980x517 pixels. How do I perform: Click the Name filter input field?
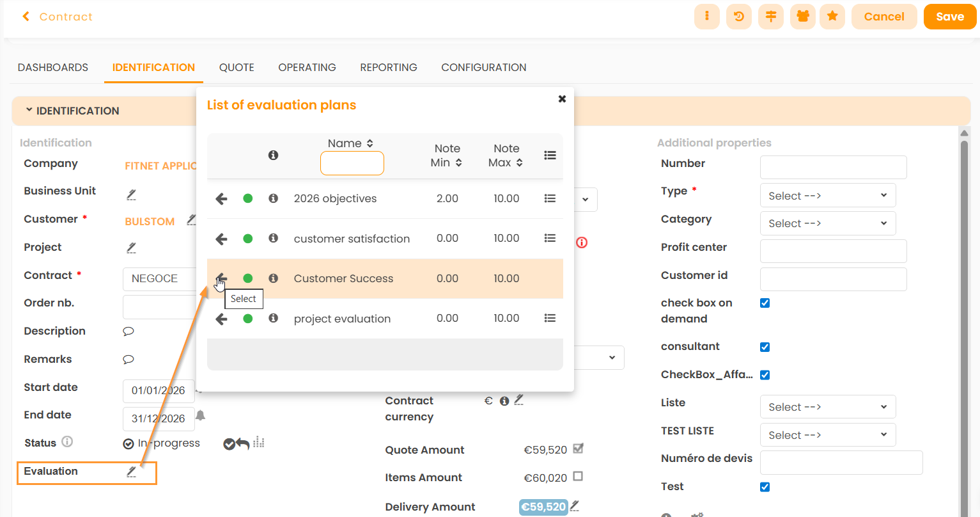(x=352, y=164)
